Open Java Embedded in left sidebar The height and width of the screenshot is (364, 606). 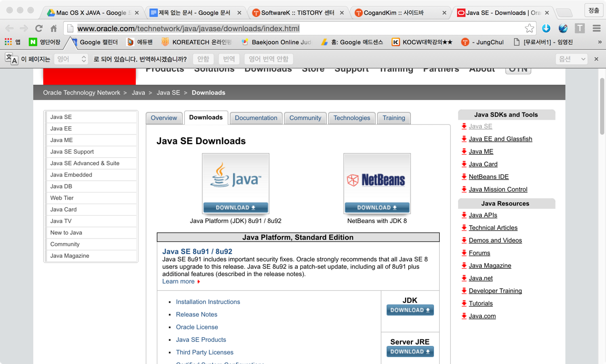[x=91, y=175]
